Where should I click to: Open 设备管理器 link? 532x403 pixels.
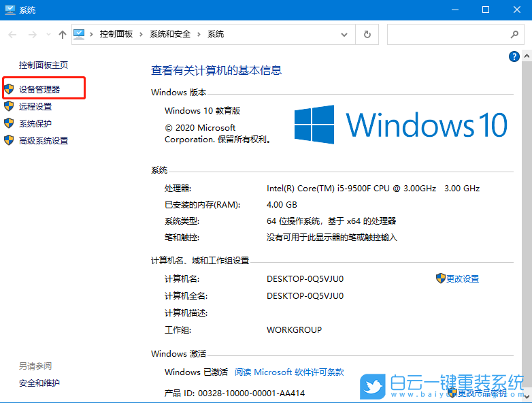[x=39, y=89]
